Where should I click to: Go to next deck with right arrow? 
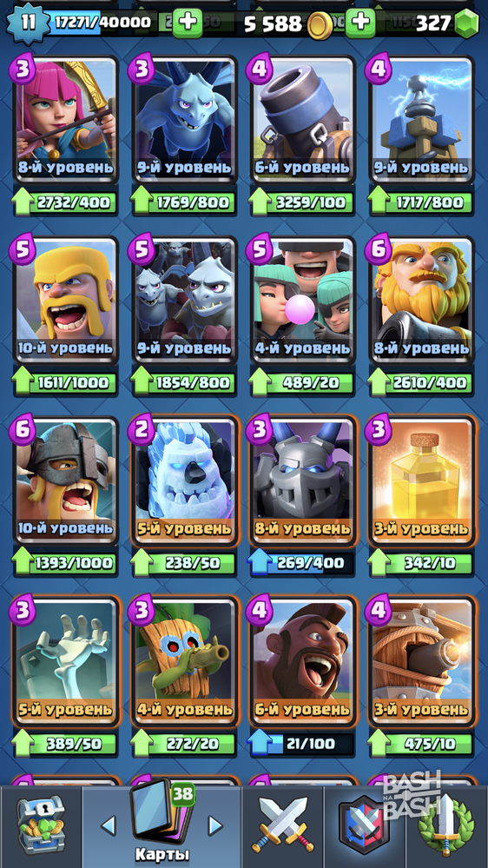[214, 825]
